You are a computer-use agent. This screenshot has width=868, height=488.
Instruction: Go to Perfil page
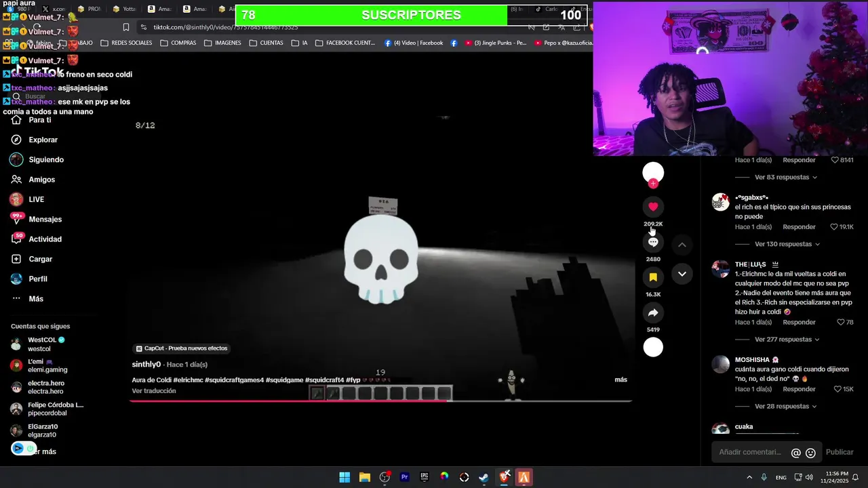click(x=29, y=279)
